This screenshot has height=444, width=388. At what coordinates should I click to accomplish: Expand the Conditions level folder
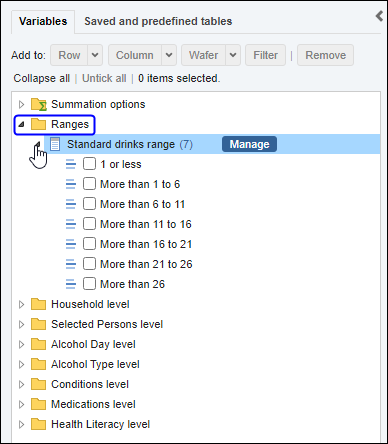coord(21,384)
